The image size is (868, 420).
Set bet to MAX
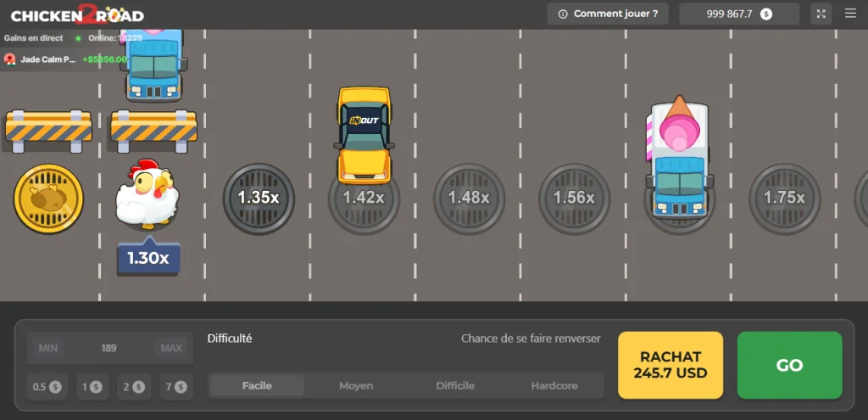coord(171,349)
